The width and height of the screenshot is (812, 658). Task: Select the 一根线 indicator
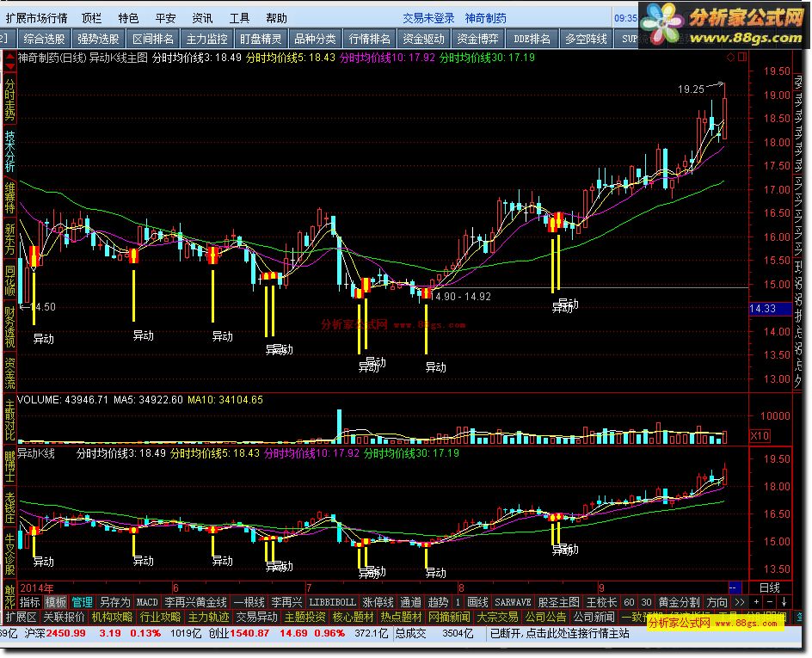249,602
